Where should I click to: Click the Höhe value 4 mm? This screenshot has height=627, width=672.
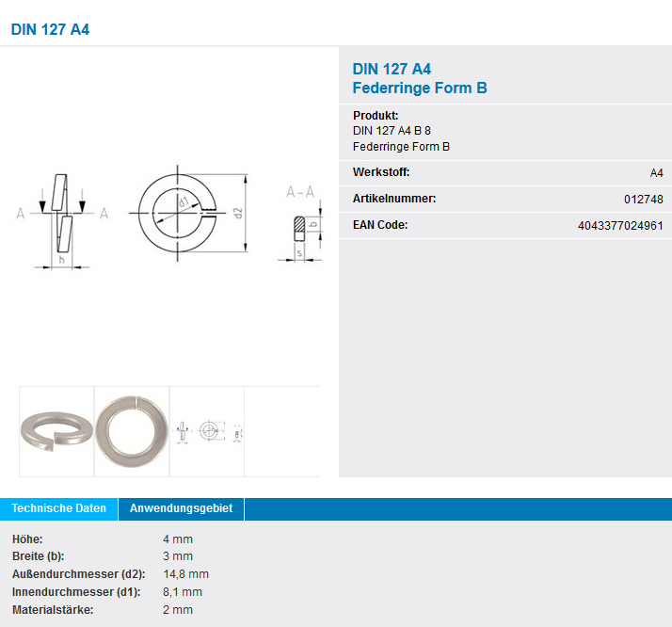[x=178, y=539]
